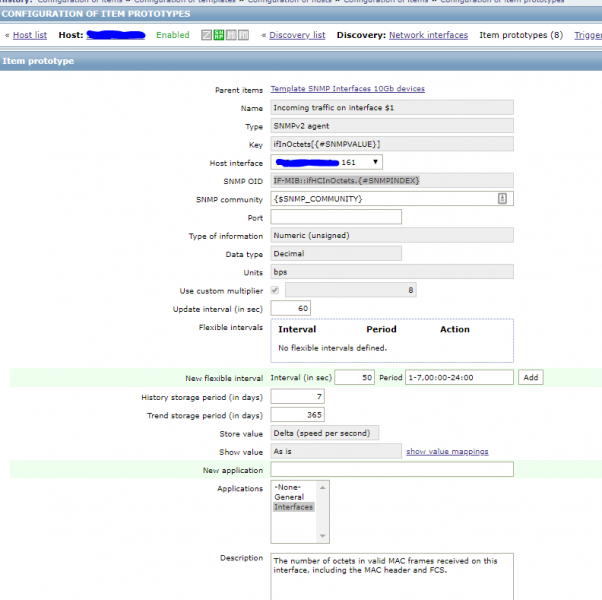Click the Units field showing bps

pyautogui.click(x=392, y=272)
